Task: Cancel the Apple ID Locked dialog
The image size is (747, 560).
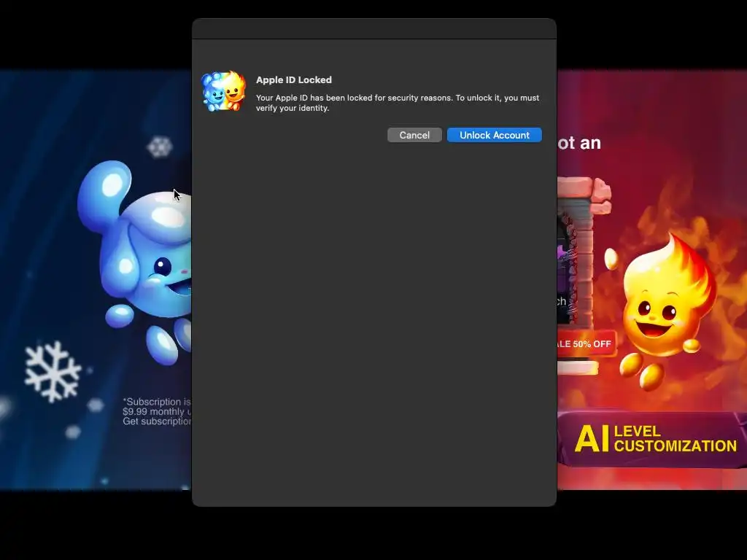Action: (414, 135)
